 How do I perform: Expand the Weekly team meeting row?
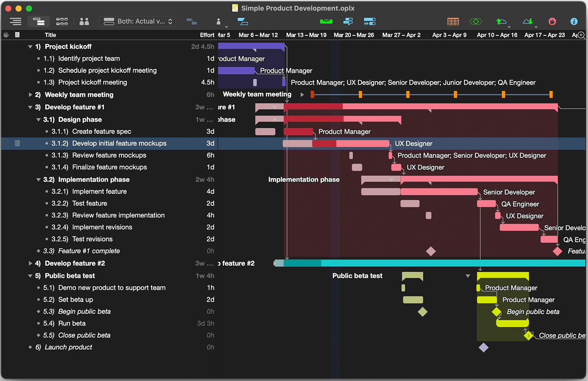(31, 95)
